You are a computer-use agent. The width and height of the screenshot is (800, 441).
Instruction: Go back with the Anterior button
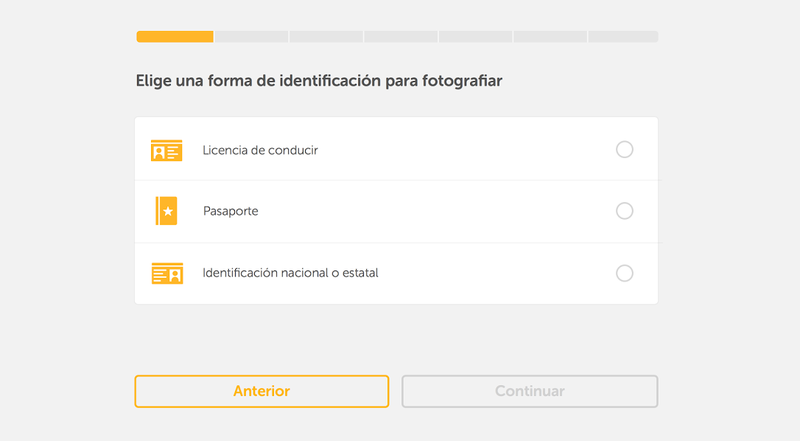pyautogui.click(x=262, y=391)
